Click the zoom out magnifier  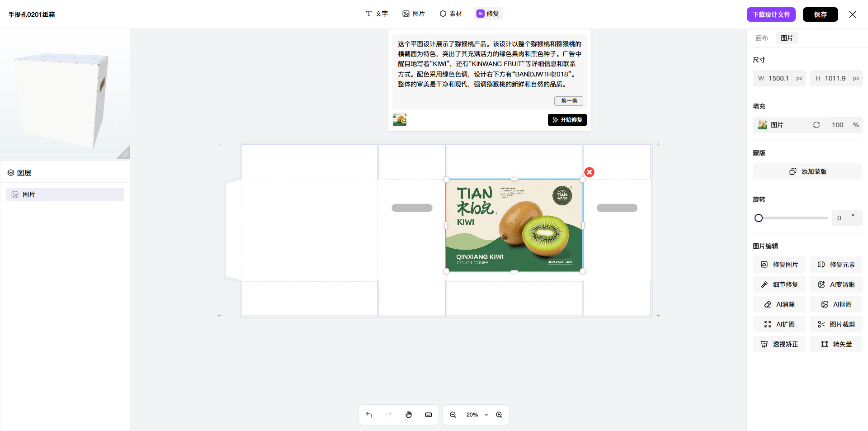click(x=453, y=415)
